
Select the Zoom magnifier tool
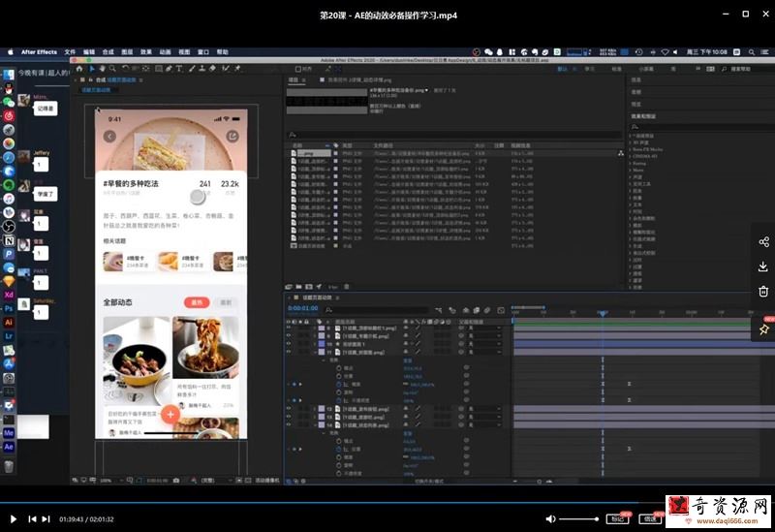(112, 69)
